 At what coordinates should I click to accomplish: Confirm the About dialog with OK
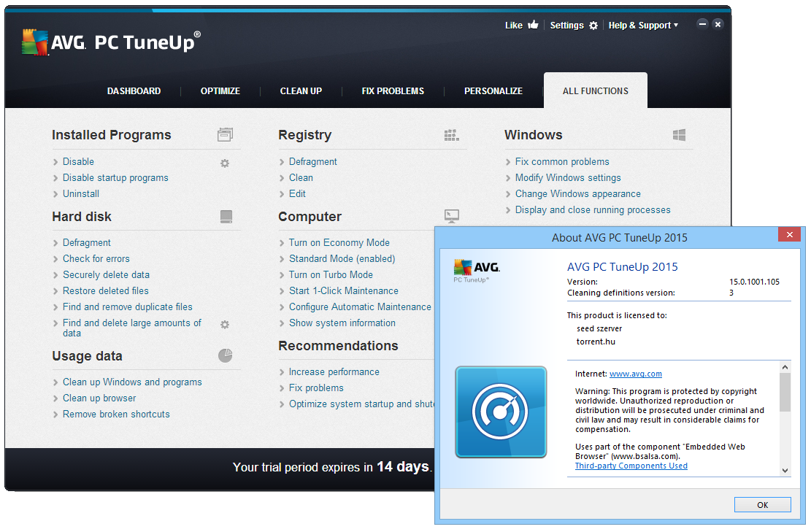[762, 504]
